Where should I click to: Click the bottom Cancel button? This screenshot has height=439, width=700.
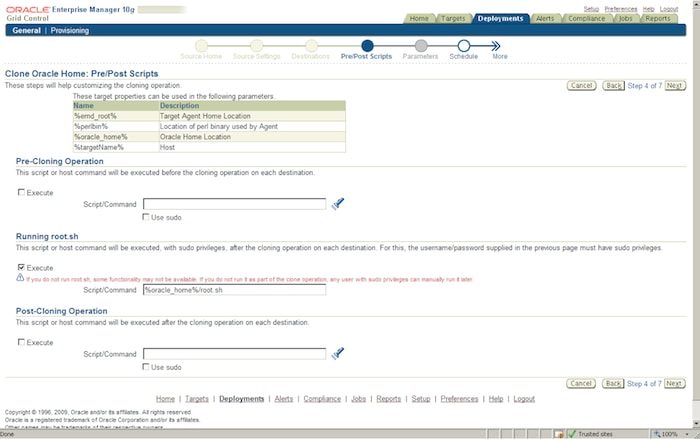[581, 383]
